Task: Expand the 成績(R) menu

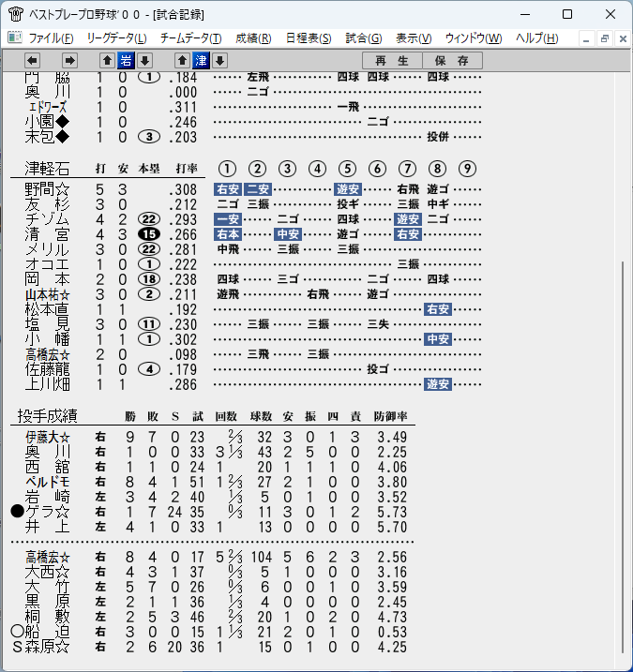Action: tap(253, 38)
